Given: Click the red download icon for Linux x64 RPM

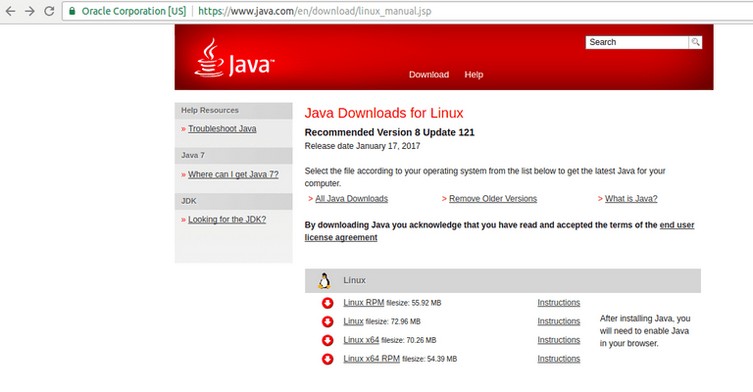Looking at the screenshot, I should [x=328, y=359].
